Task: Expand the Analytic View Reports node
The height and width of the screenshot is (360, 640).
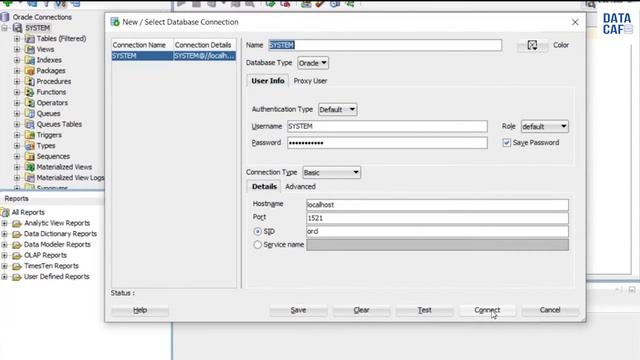Action: coord(4,223)
